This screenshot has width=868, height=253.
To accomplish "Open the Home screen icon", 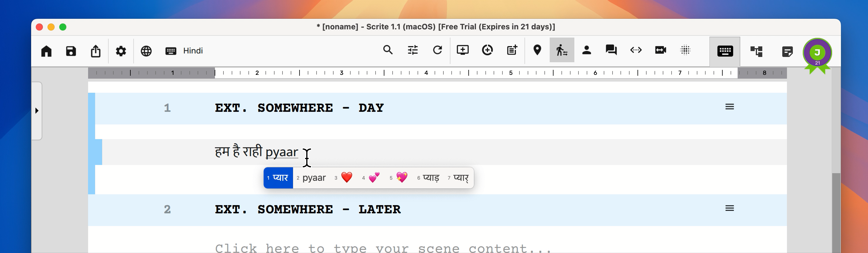I will point(46,51).
